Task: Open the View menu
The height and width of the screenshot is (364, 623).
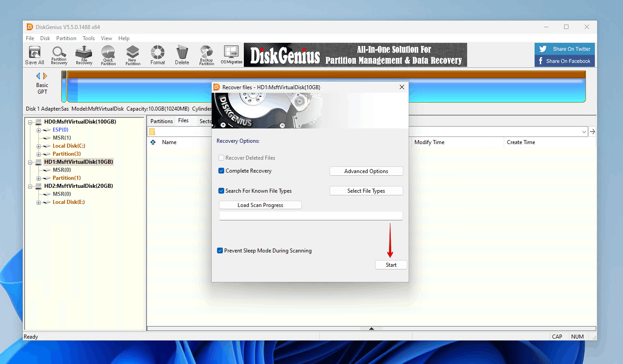Action: 106,38
